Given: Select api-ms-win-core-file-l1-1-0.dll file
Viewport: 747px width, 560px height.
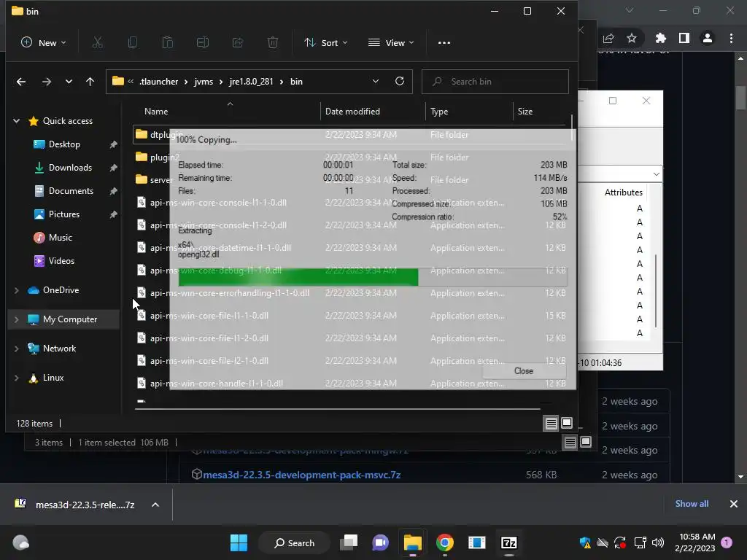Looking at the screenshot, I should (209, 316).
